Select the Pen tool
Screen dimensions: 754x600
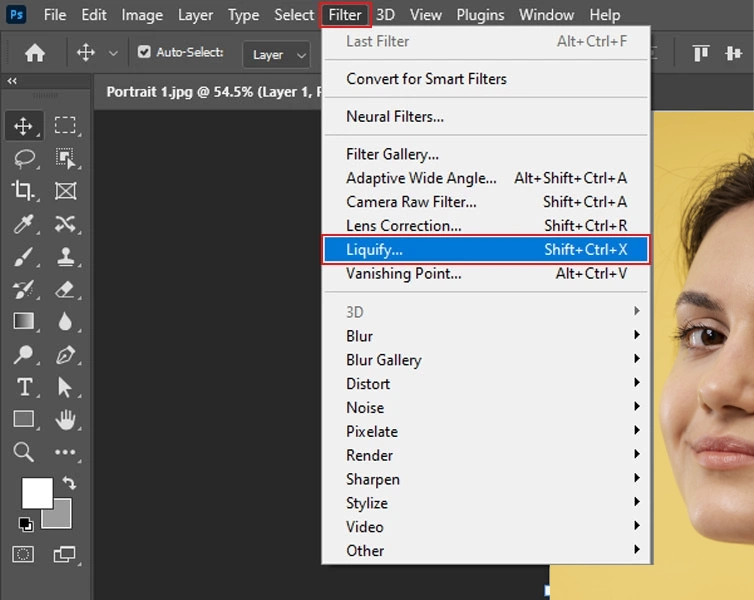tap(65, 355)
